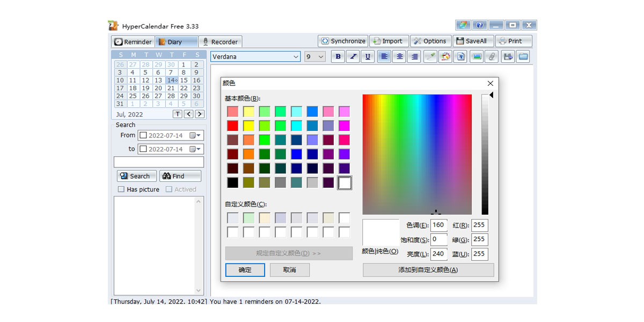Center align the diary text
This screenshot has width=644, height=322.
coord(399,56)
